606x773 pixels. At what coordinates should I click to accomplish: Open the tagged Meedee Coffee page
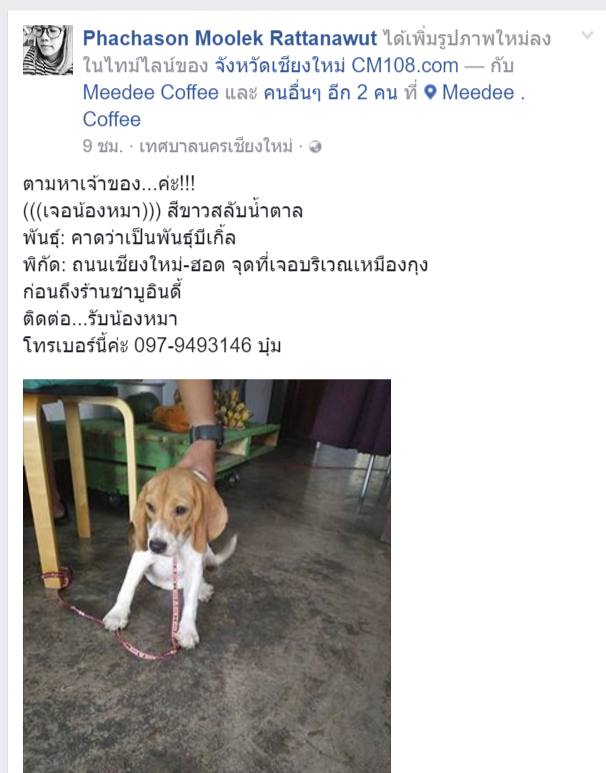click(150, 92)
